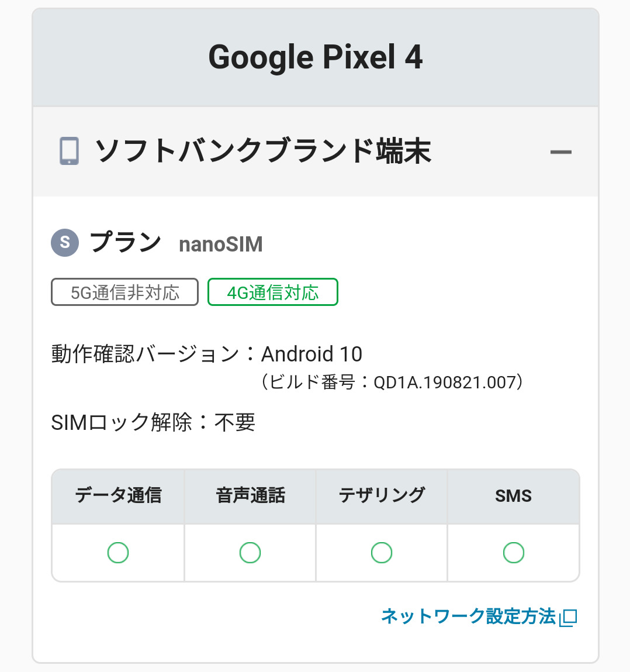Click the nanoSIM label

click(x=220, y=244)
